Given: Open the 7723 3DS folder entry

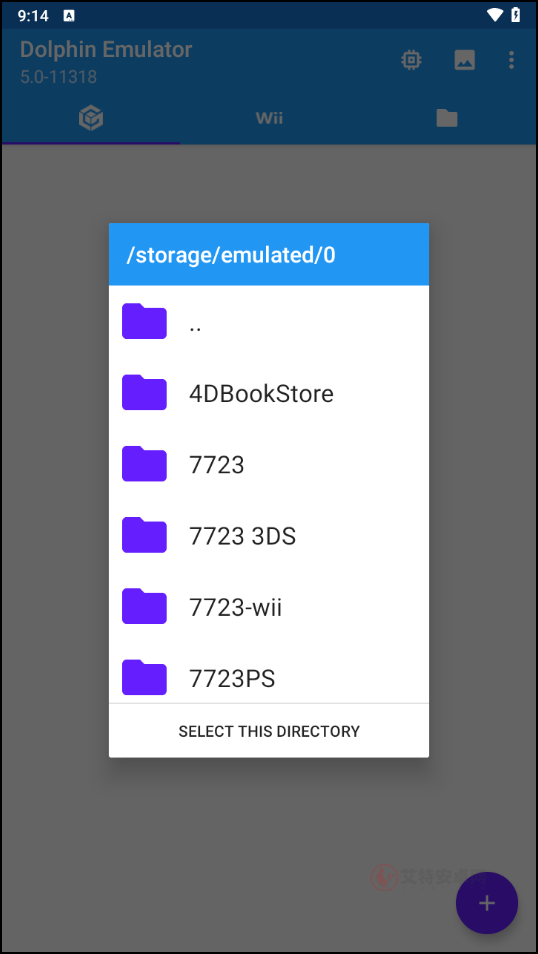Looking at the screenshot, I should tap(269, 535).
